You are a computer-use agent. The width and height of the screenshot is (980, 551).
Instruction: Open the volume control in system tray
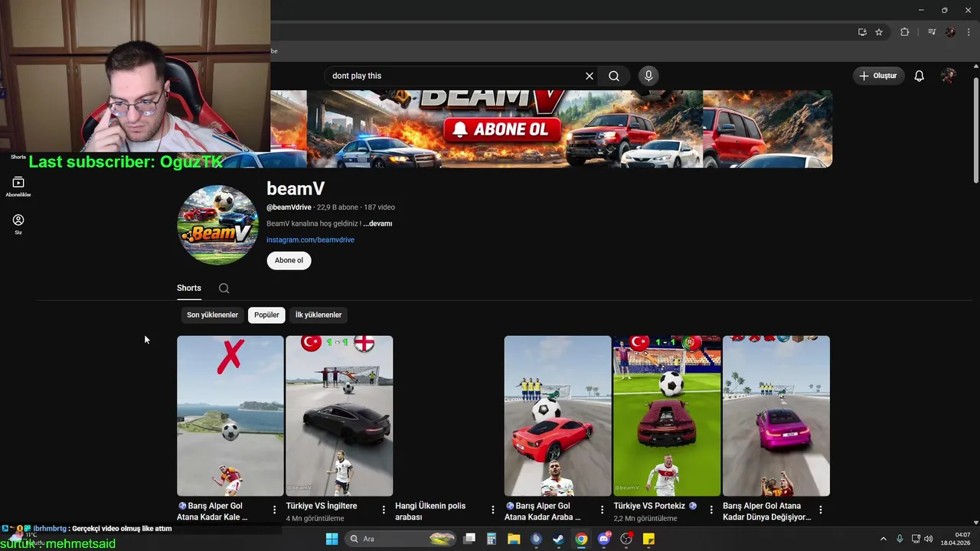(x=929, y=539)
